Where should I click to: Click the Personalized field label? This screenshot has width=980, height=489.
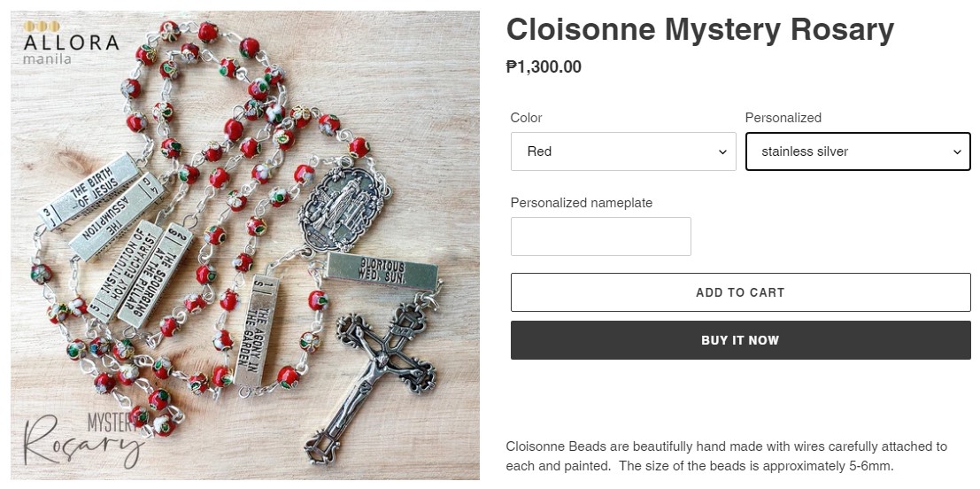pyautogui.click(x=783, y=118)
